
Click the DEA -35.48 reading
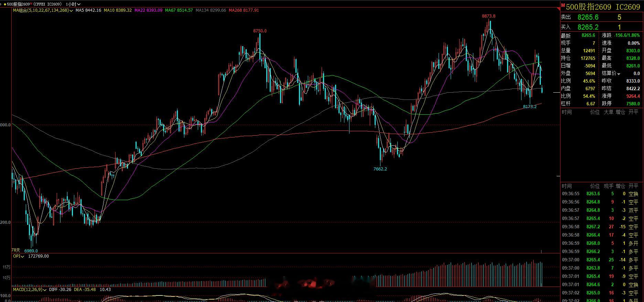click(85, 290)
